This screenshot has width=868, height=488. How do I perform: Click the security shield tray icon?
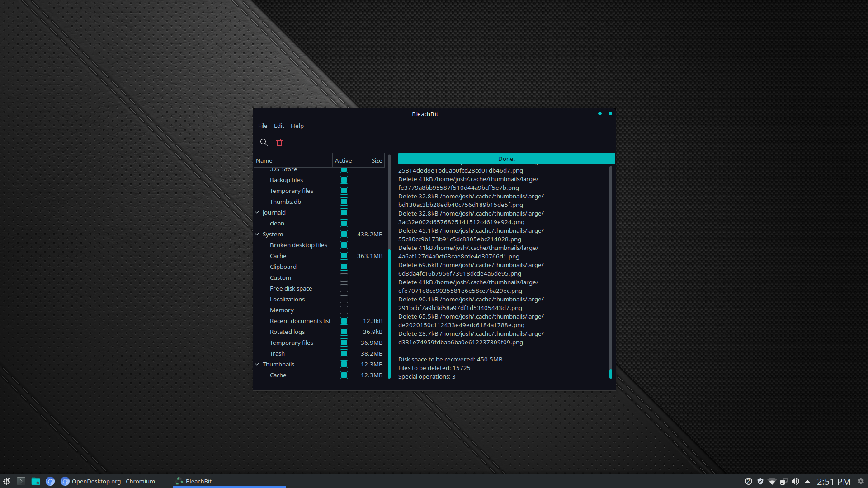point(760,481)
